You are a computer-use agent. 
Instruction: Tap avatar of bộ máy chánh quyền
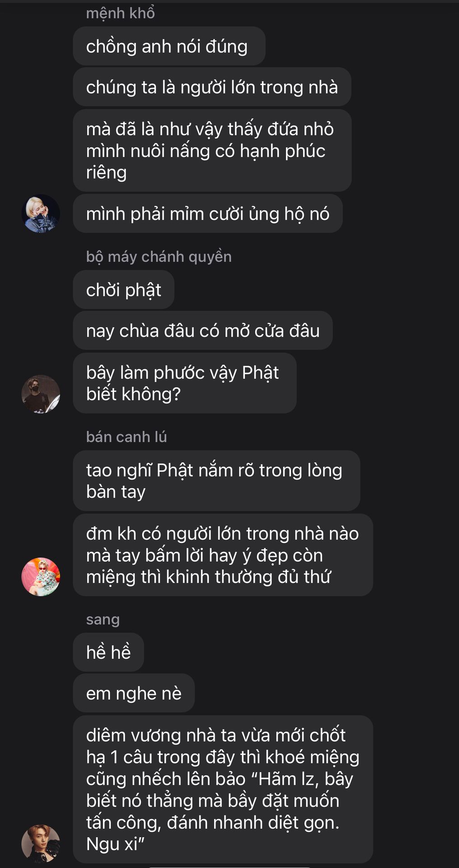coord(41,394)
